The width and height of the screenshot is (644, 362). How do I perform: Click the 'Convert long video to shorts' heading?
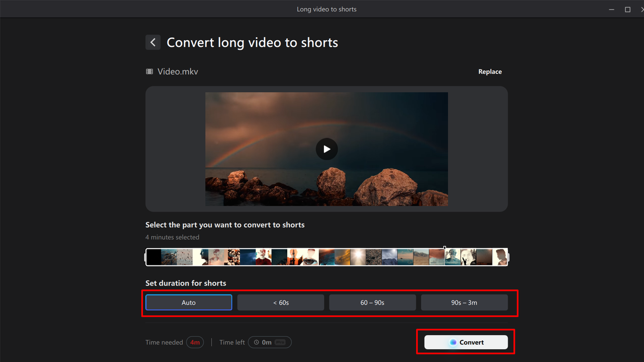pos(252,42)
